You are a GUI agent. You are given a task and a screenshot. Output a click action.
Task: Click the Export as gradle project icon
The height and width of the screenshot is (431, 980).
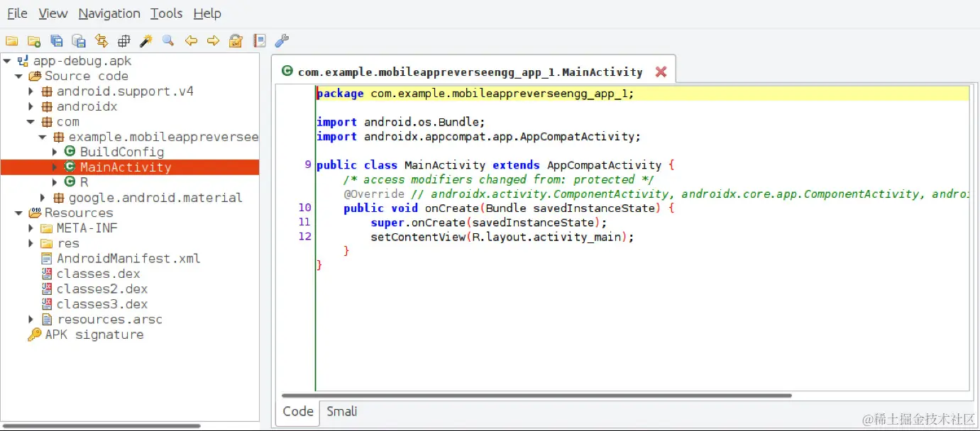pyautogui.click(x=79, y=41)
